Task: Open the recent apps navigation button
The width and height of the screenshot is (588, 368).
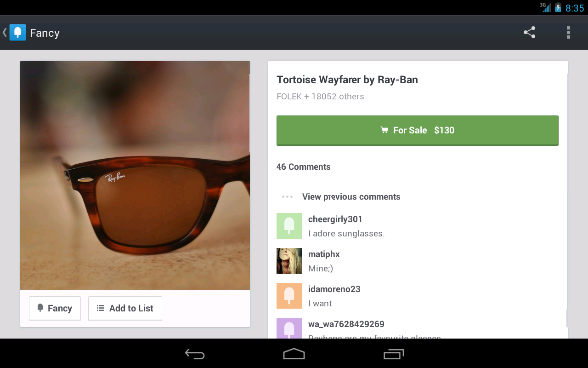Action: click(393, 354)
